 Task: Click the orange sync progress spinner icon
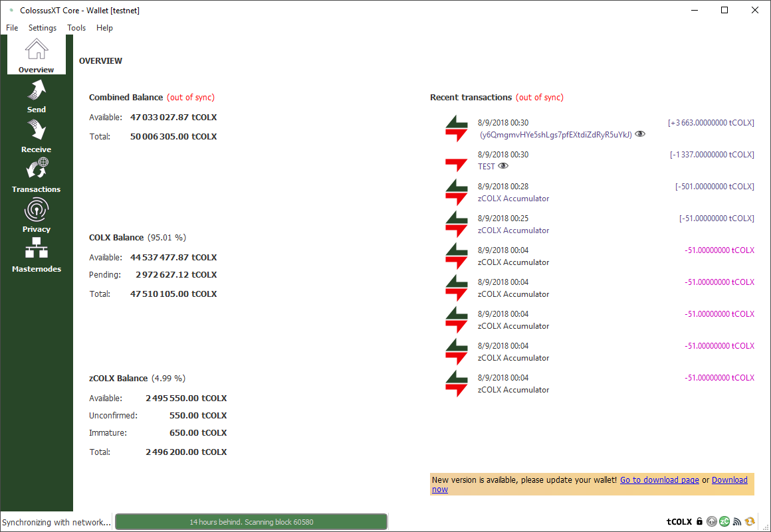(x=750, y=521)
